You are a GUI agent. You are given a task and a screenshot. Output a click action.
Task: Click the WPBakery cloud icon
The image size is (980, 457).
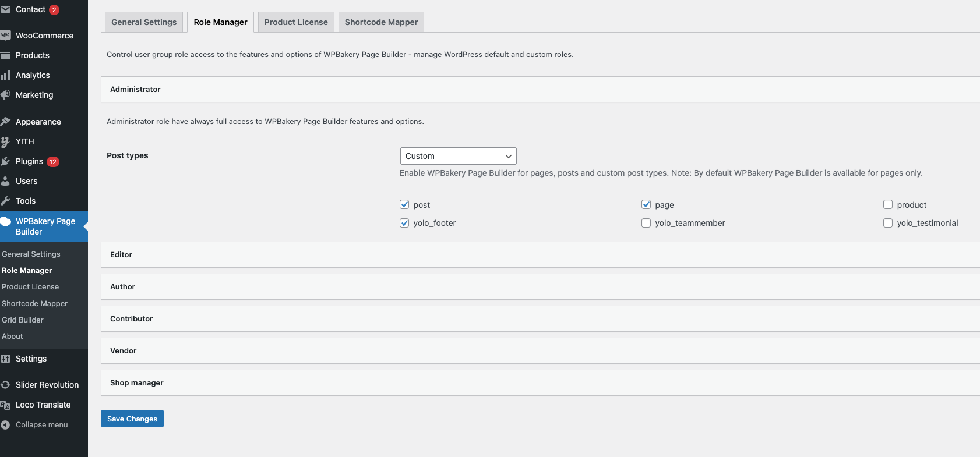tap(5, 221)
